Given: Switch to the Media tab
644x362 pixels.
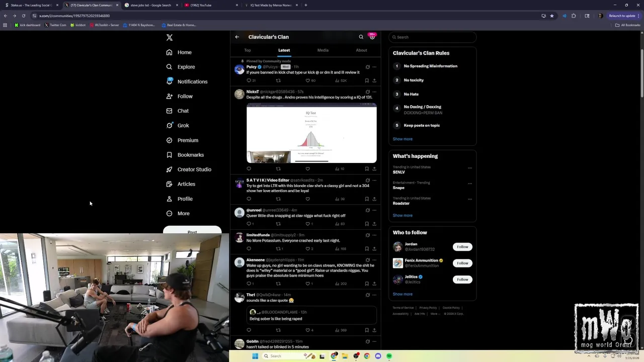Looking at the screenshot, I should (x=323, y=50).
